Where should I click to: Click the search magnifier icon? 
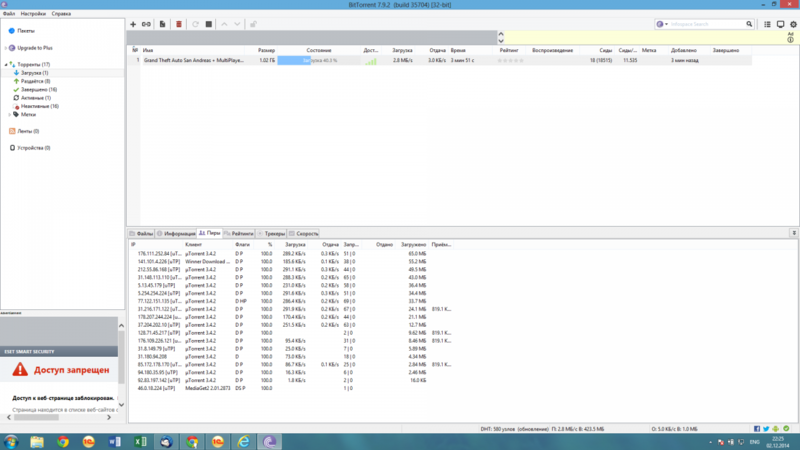pyautogui.click(x=750, y=23)
